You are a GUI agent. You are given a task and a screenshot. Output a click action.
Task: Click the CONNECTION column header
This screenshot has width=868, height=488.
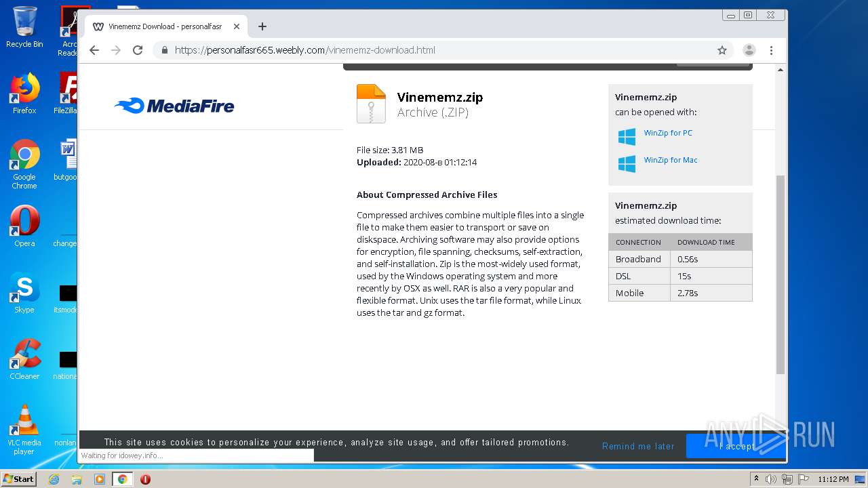click(x=639, y=242)
